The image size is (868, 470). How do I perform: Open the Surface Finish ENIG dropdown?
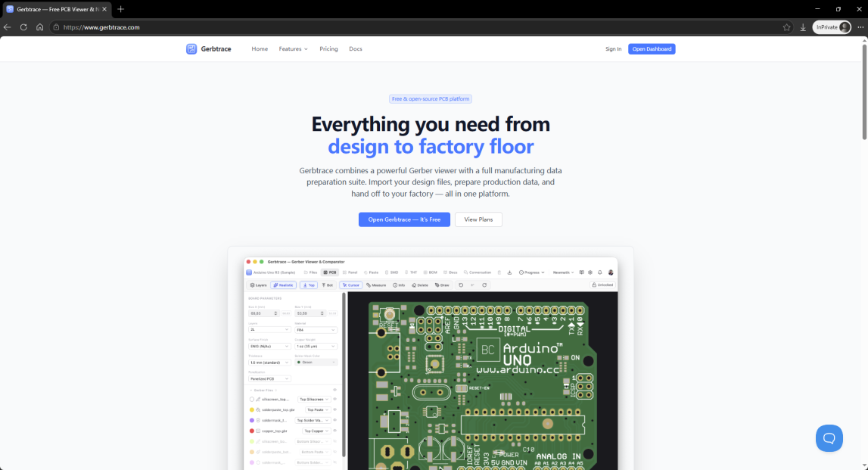[x=269, y=346]
